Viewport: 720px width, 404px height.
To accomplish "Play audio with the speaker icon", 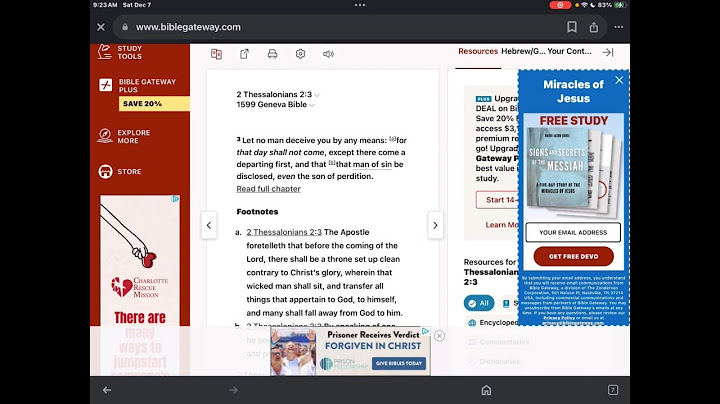I will tap(328, 54).
